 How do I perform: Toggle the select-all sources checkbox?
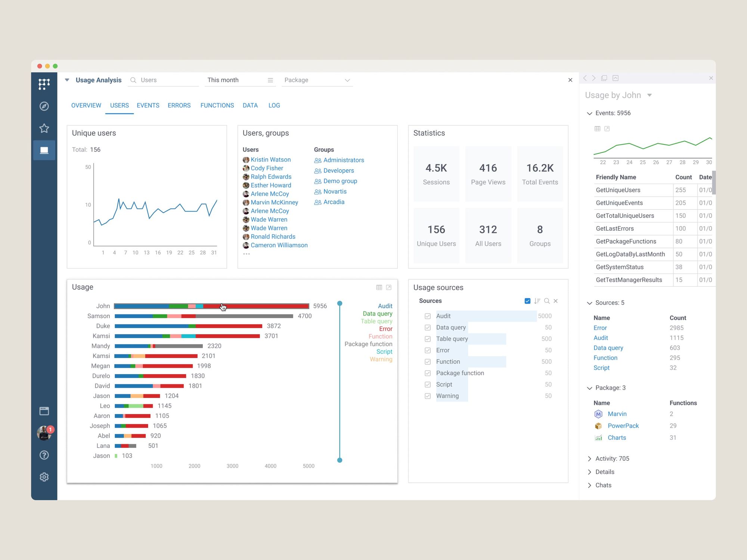[x=527, y=301]
